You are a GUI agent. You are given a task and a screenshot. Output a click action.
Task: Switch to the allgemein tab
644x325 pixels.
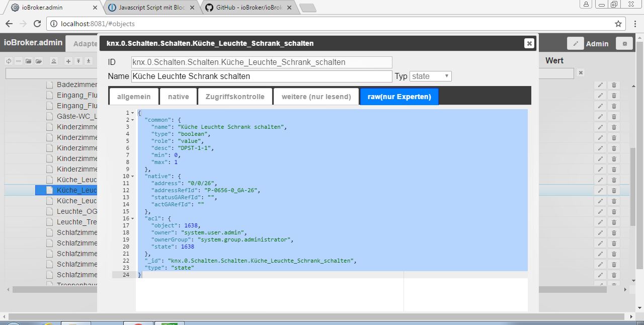(134, 97)
